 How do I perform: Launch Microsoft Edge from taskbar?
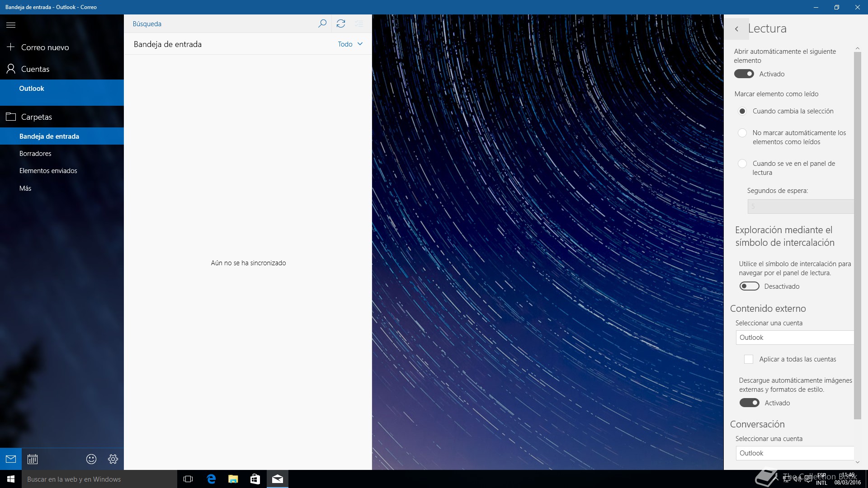tap(211, 479)
